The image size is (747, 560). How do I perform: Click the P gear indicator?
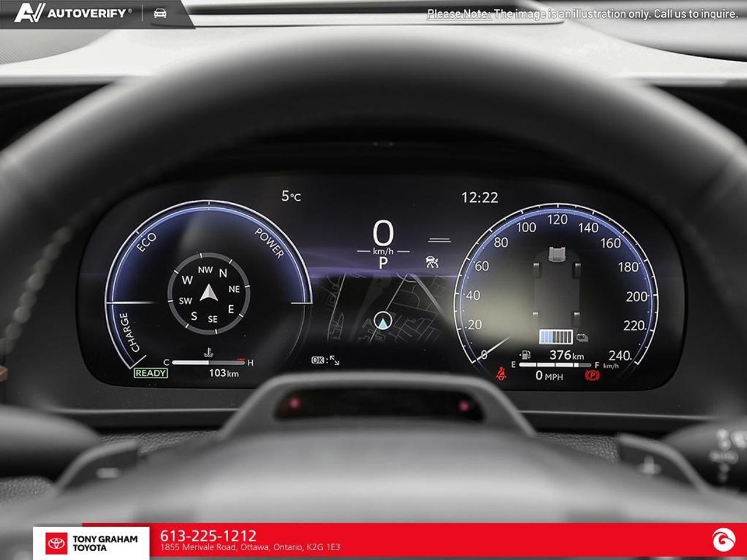click(383, 264)
